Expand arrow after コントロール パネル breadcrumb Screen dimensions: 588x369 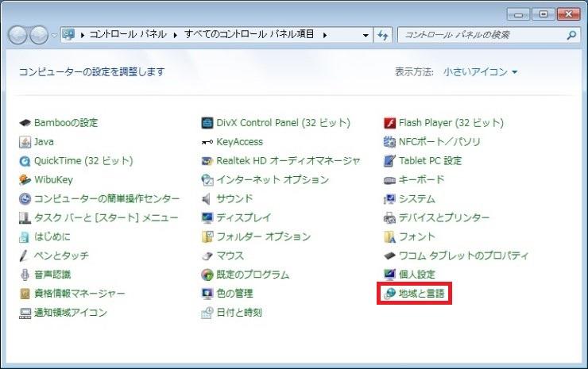pos(175,35)
